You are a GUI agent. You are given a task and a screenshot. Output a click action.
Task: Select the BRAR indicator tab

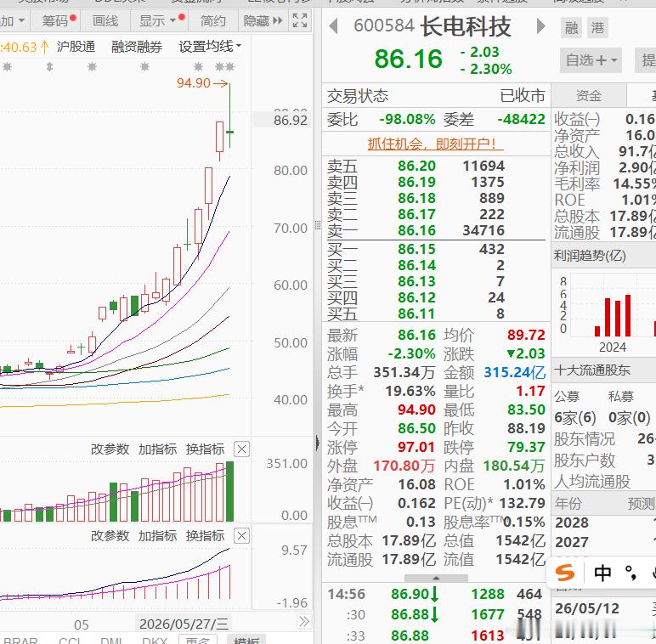20,641
